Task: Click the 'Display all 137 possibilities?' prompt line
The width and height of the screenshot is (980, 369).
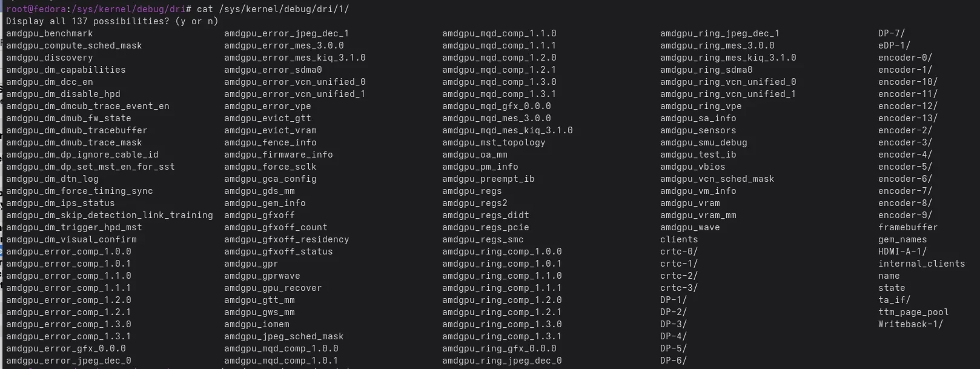Action: click(111, 21)
